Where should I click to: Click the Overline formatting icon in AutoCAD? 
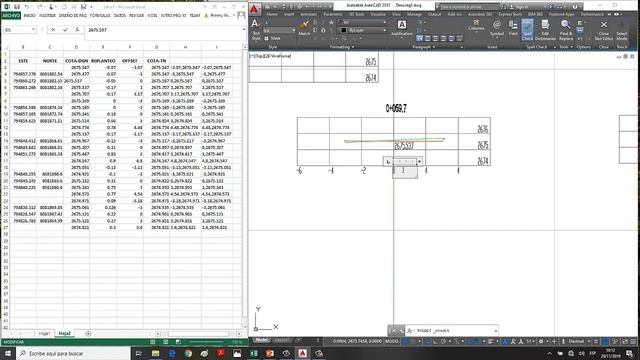[323, 30]
